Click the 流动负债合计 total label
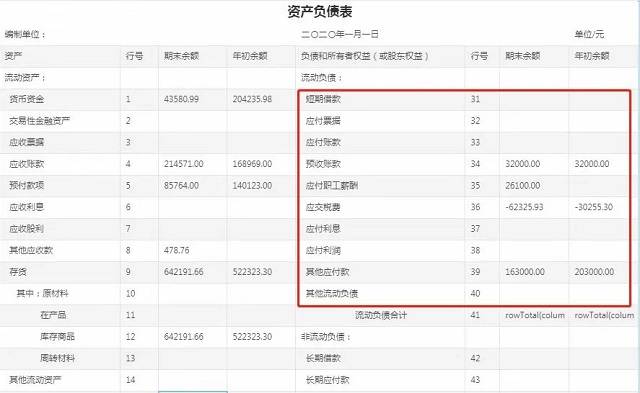640x393 pixels. coord(381,315)
